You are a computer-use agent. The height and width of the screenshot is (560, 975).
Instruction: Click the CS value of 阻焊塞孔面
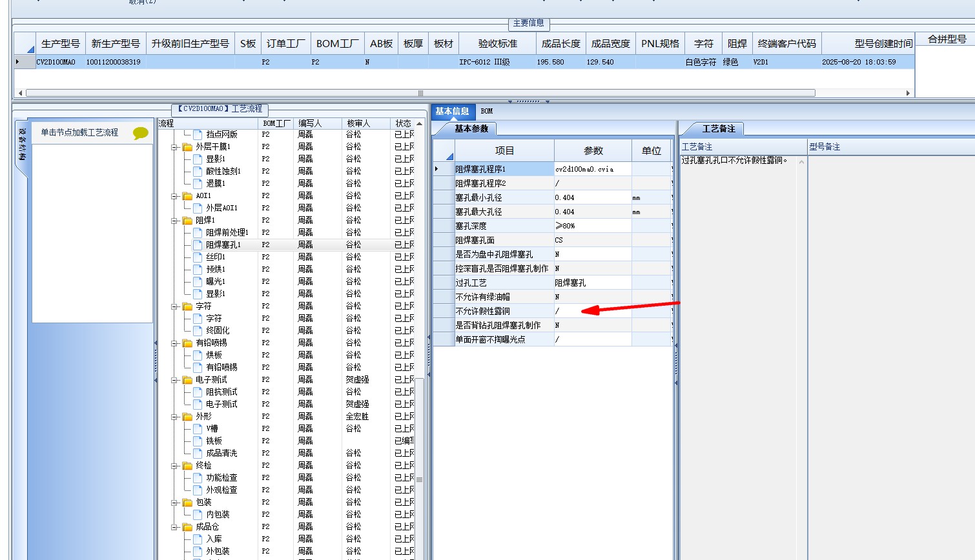click(593, 240)
